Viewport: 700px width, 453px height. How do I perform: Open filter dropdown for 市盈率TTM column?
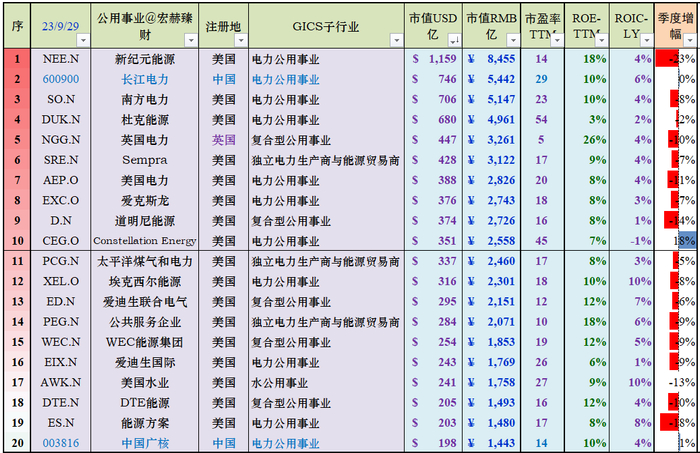pos(557,41)
